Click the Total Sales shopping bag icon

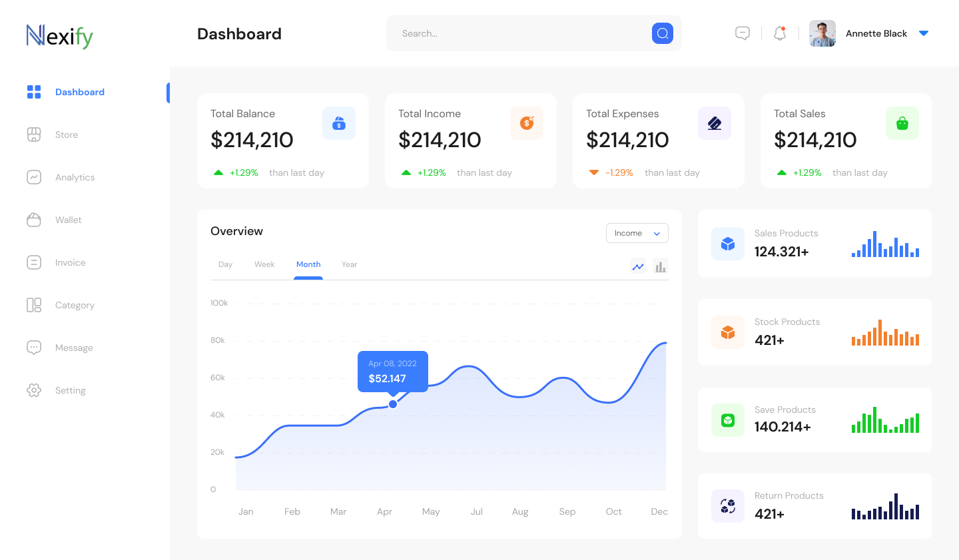point(902,123)
